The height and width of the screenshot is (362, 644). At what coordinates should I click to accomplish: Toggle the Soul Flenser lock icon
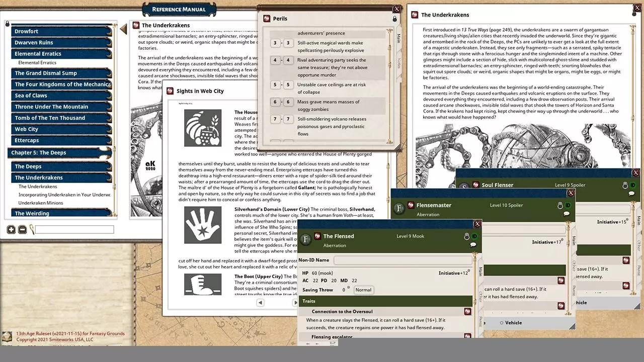pyautogui.click(x=625, y=185)
